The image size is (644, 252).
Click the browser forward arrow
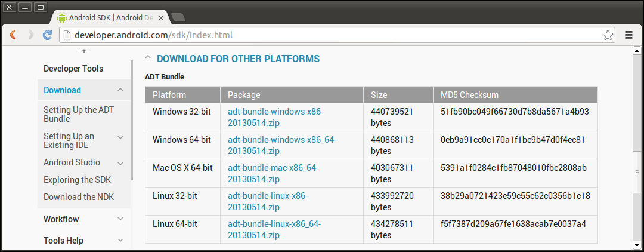tap(30, 35)
